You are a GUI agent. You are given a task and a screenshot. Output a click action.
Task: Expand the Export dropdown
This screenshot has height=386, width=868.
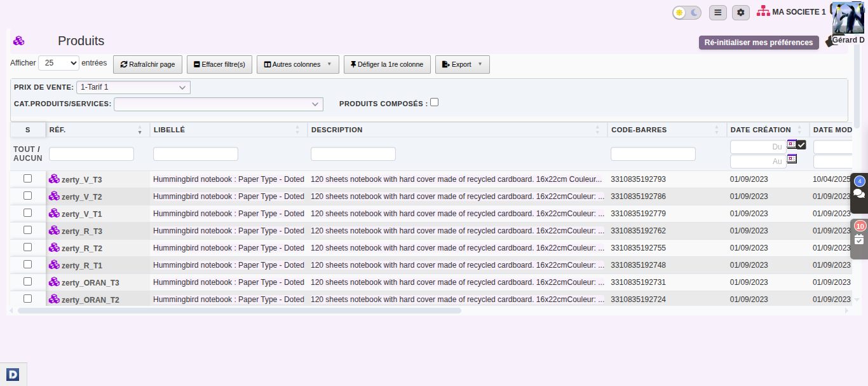coord(463,64)
